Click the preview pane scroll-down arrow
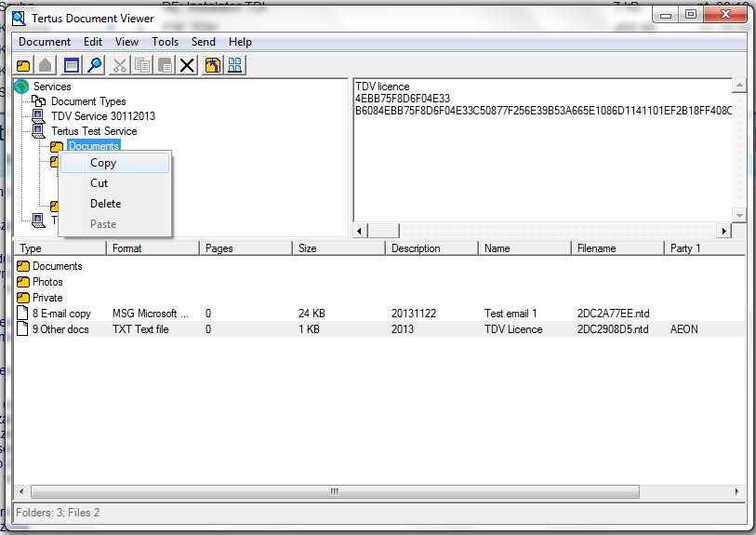Image resolution: width=756 pixels, height=535 pixels. click(x=738, y=215)
